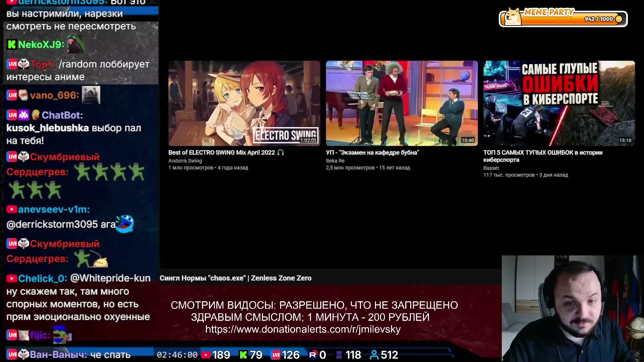
Task: Click '1 млн просмотров • 4 года назад' text
Action: tap(208, 168)
